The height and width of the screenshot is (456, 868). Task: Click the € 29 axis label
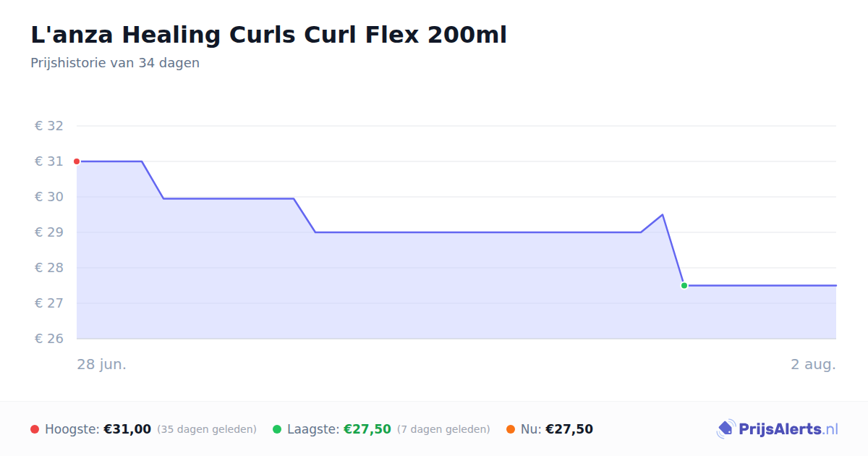pyautogui.click(x=49, y=232)
